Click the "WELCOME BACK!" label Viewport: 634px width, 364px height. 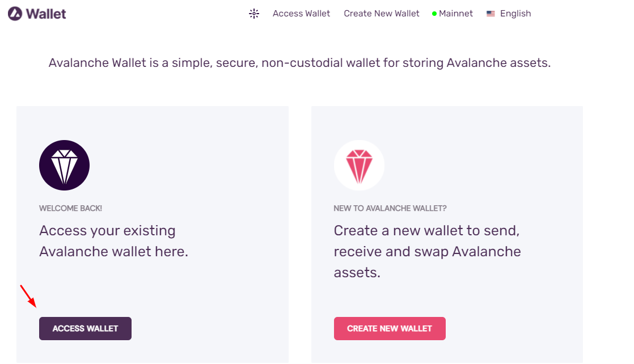pyautogui.click(x=70, y=209)
